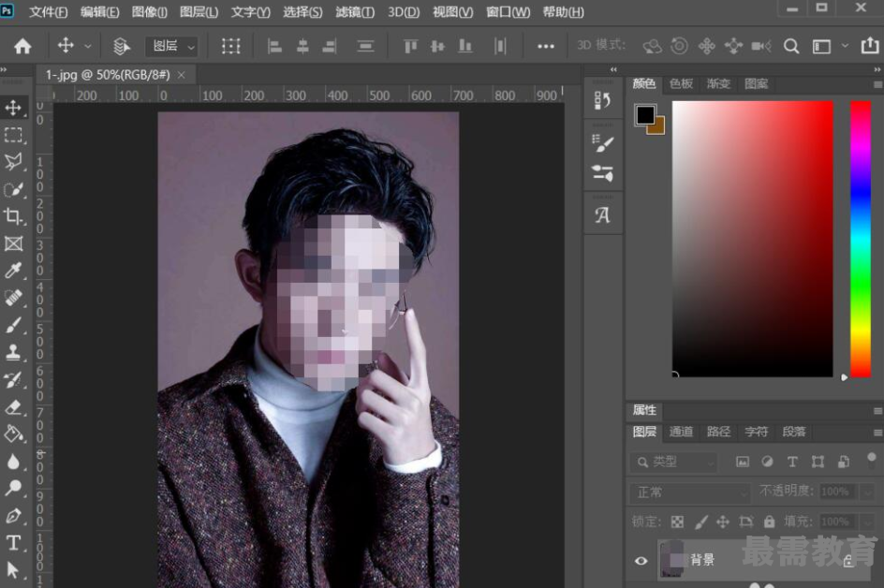Select the Horizontal Type tool
The image size is (884, 588).
point(13,543)
